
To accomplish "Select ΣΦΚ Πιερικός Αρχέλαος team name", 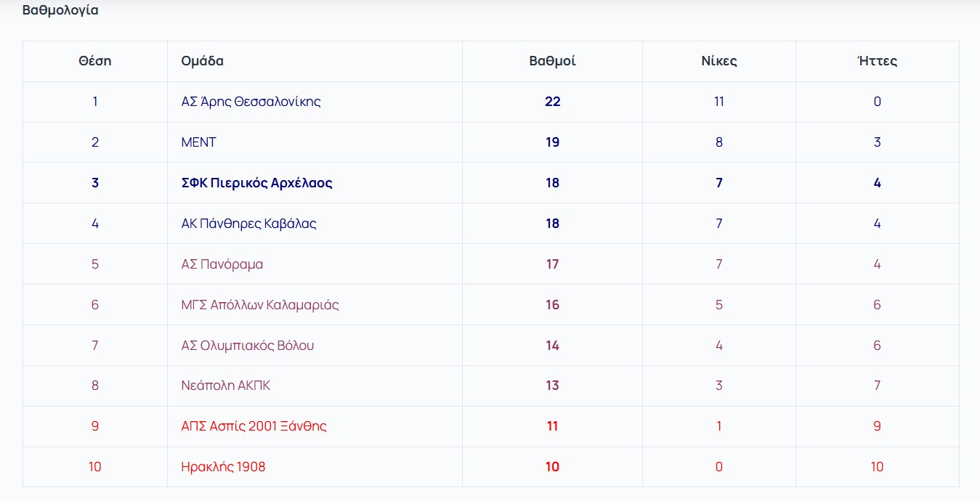I will tap(256, 183).
